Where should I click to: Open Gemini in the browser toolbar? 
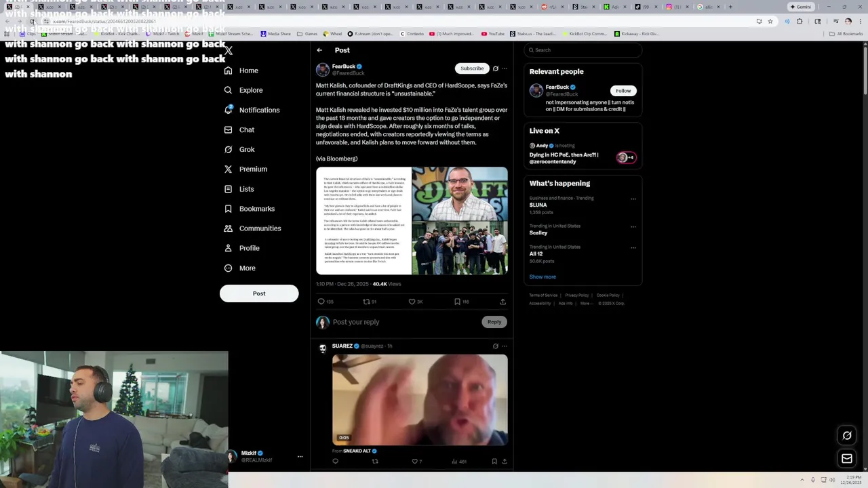pos(801,7)
